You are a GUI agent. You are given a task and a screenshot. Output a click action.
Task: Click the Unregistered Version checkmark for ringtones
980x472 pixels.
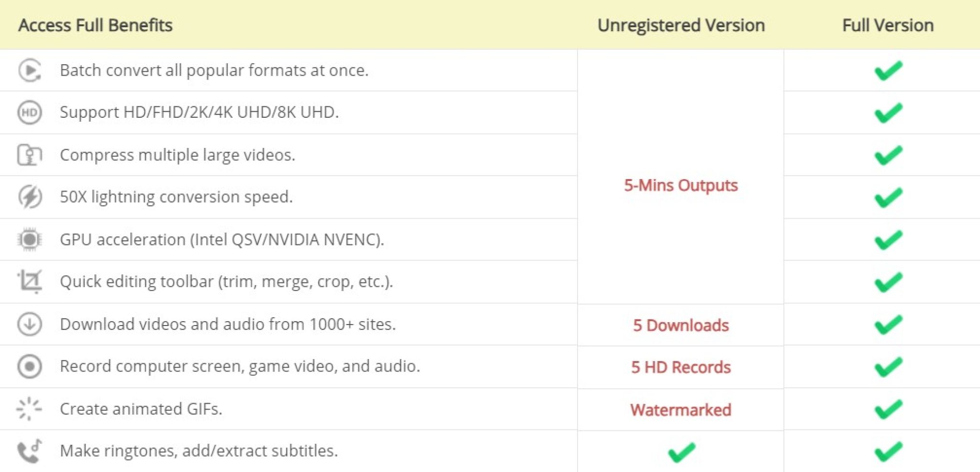coord(681,452)
